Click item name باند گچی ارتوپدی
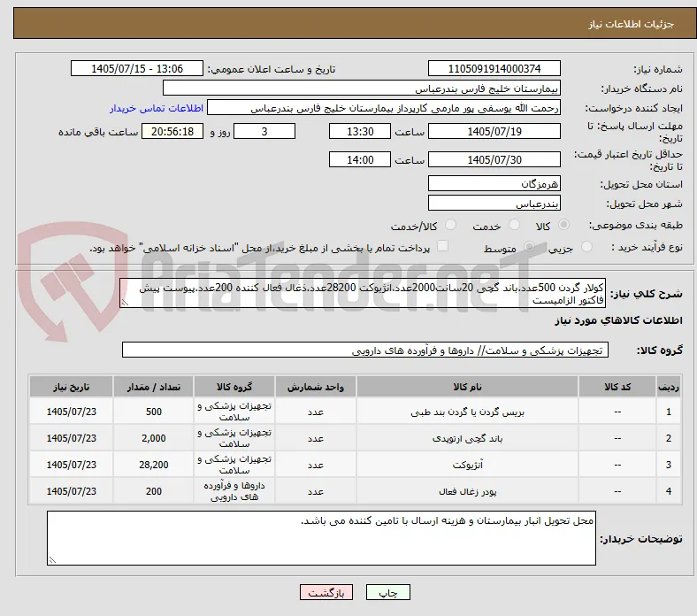This screenshot has width=697, height=616. coord(467,438)
